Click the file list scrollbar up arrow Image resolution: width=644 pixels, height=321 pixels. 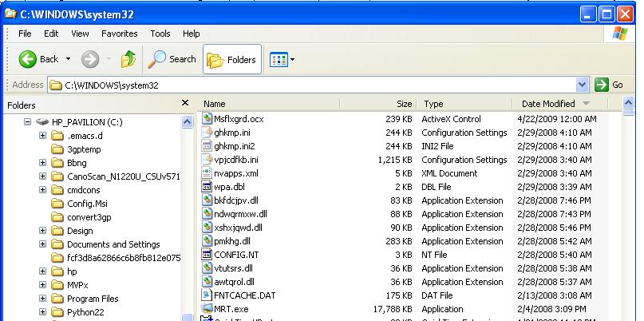pos(628,103)
